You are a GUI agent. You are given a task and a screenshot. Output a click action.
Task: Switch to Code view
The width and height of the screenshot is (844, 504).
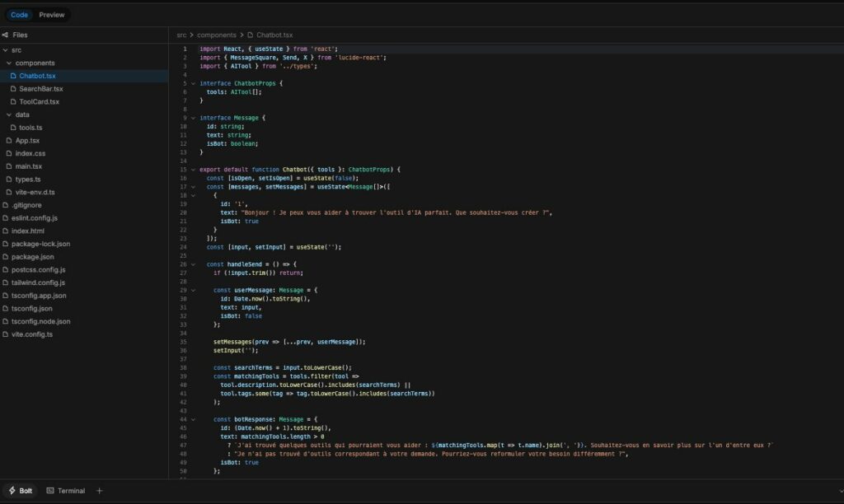point(19,15)
